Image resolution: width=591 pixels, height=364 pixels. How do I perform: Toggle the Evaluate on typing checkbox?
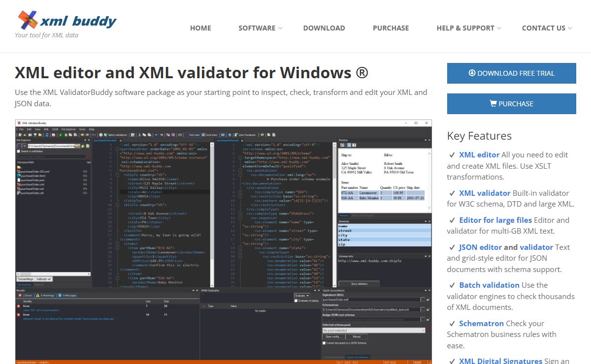point(295,301)
